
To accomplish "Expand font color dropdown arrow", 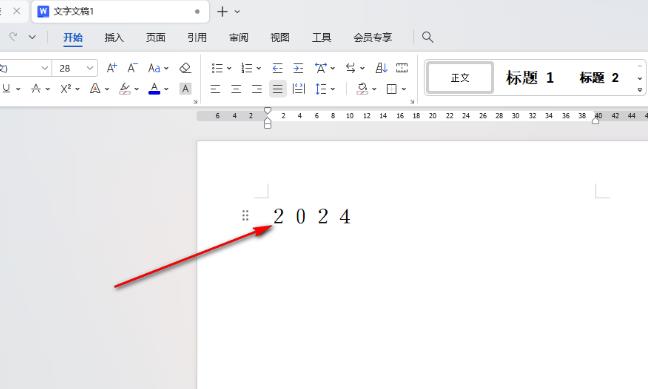I will pos(166,89).
